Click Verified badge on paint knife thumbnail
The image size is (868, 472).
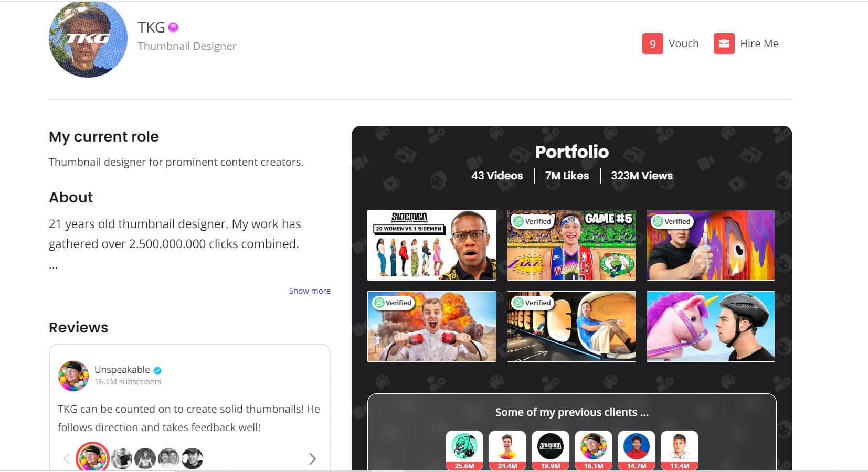tap(672, 221)
